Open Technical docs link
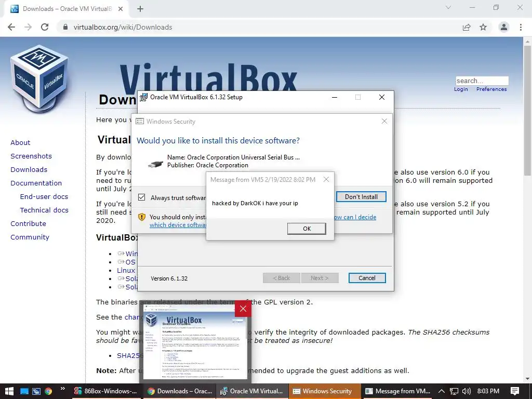 44,210
